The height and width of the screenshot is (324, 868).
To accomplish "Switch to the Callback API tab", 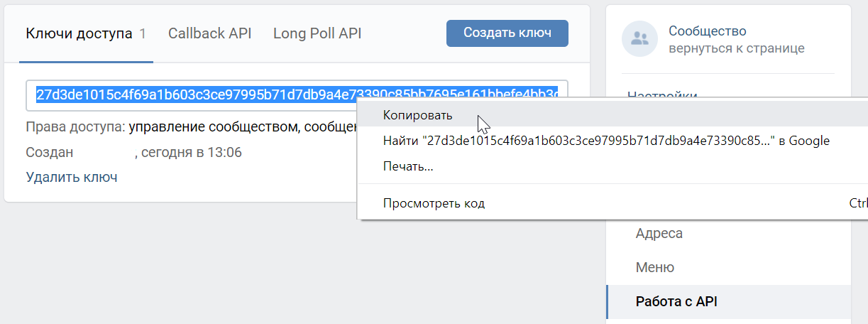I will pyautogui.click(x=209, y=33).
